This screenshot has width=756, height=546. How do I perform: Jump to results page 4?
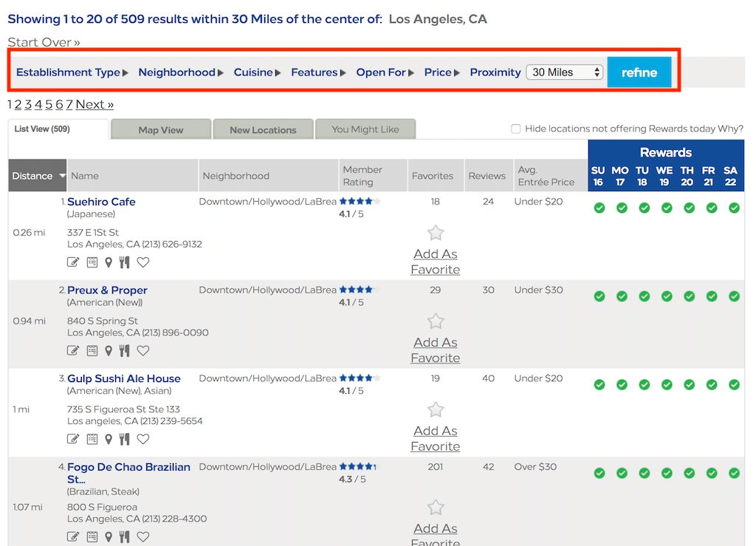tap(38, 104)
